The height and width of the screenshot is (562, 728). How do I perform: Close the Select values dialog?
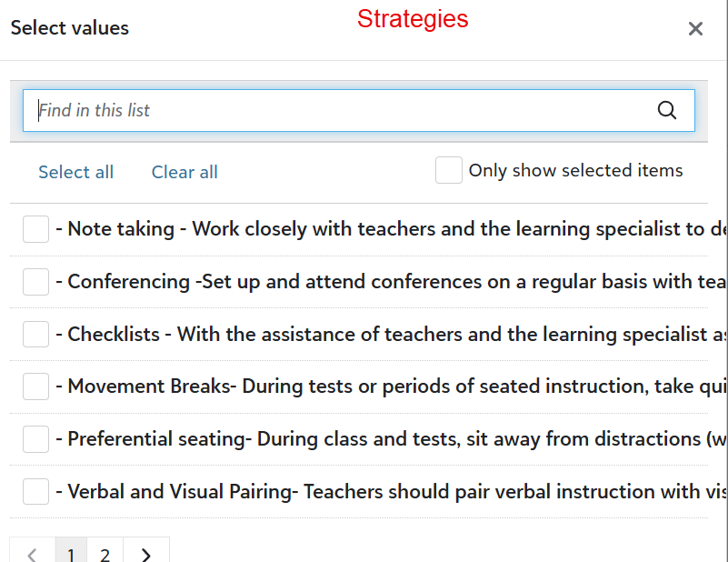(695, 29)
